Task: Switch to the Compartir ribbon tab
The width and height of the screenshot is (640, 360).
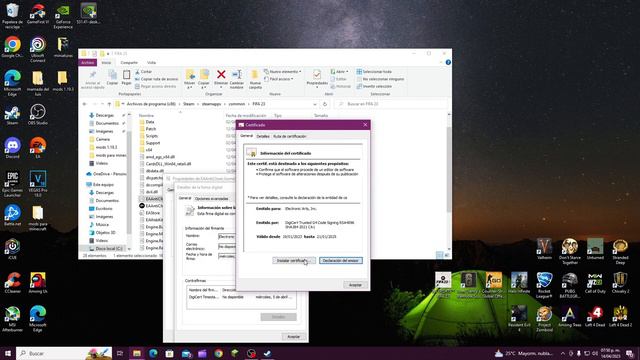Action: (129, 62)
